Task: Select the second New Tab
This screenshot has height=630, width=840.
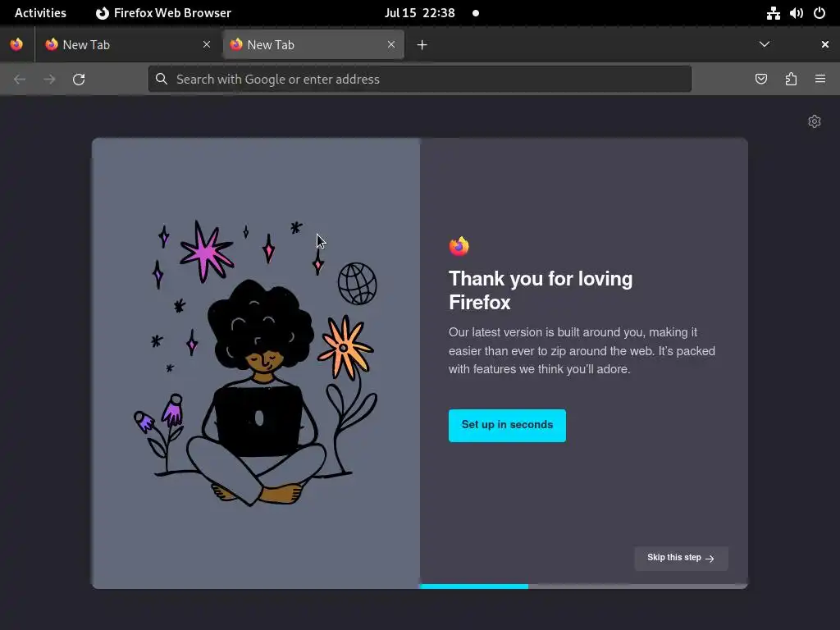Action: [313, 45]
